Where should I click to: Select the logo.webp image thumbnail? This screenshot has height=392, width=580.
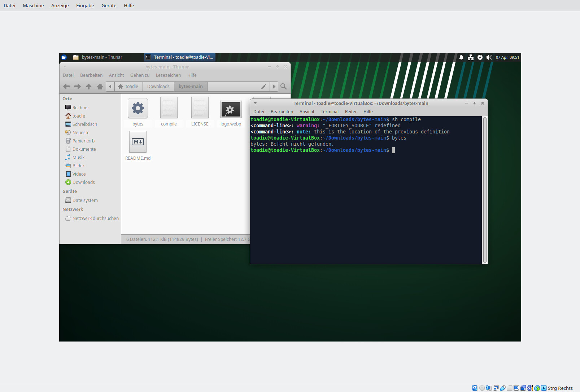[231, 113]
